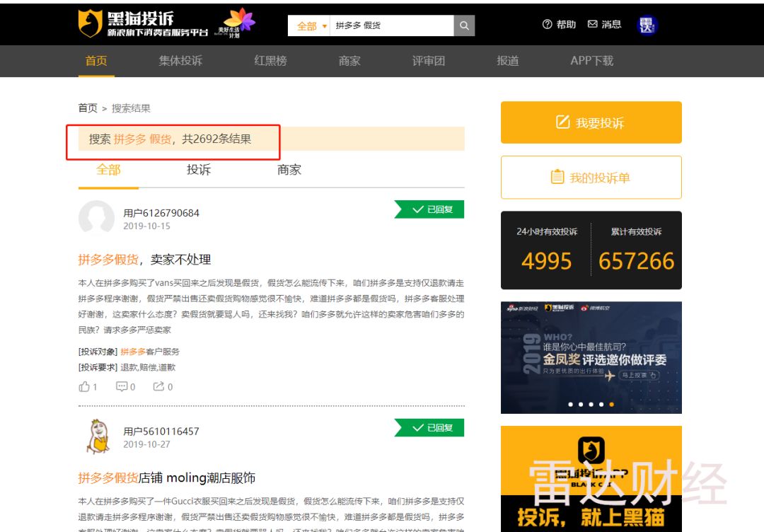The image size is (764, 532).
Task: Select the last orange carousel dot
Action: (611, 405)
